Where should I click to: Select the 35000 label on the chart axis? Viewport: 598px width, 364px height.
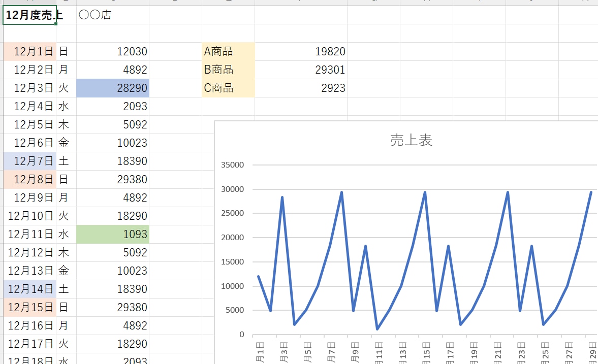232,165
